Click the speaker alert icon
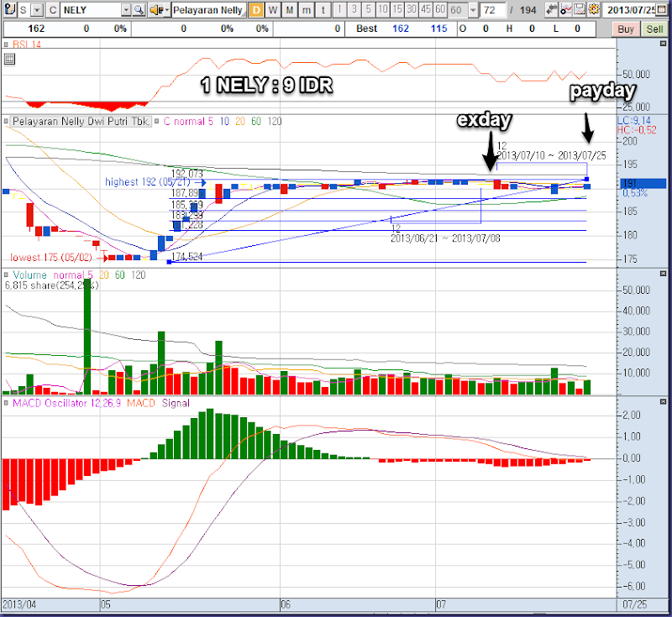The width and height of the screenshot is (672, 617). (155, 10)
